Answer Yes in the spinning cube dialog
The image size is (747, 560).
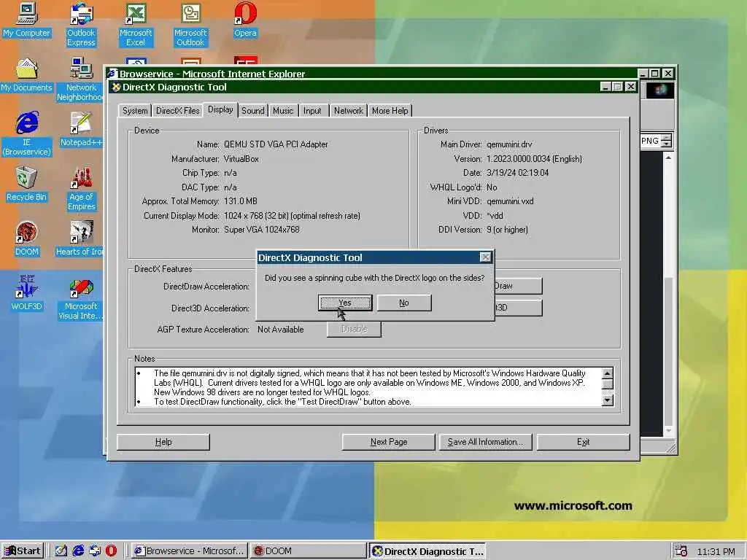coord(345,303)
